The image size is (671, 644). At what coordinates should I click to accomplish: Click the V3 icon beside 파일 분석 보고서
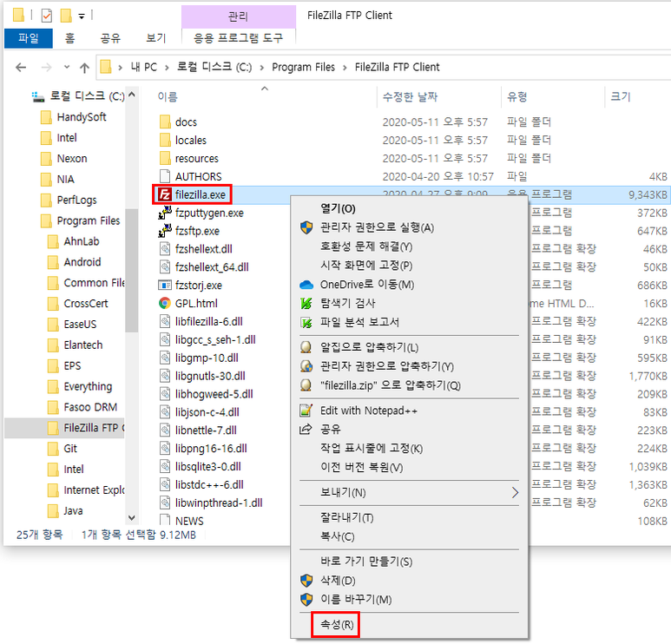point(306,322)
